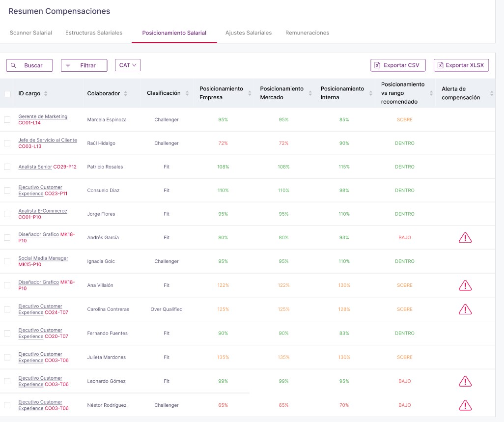Expand the CAT dropdown
Viewport: 504px width, 422px height.
[128, 65]
